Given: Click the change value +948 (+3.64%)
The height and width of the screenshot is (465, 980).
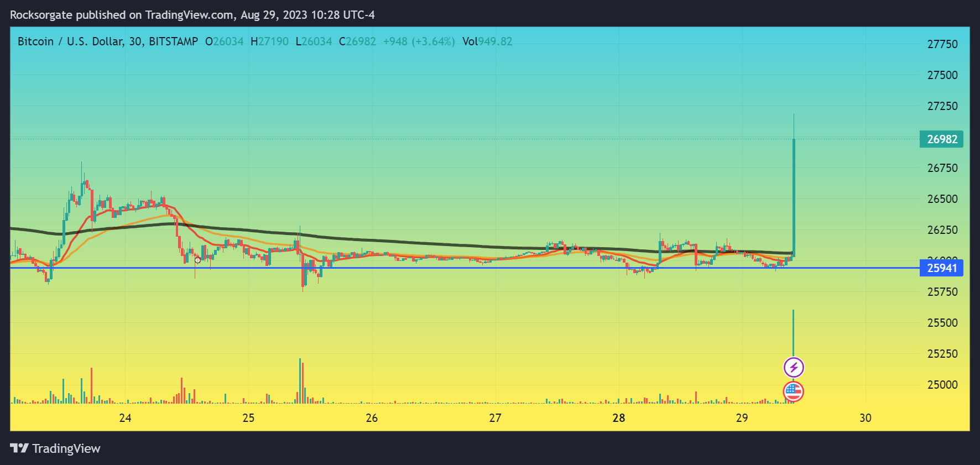Looking at the screenshot, I should [419, 41].
